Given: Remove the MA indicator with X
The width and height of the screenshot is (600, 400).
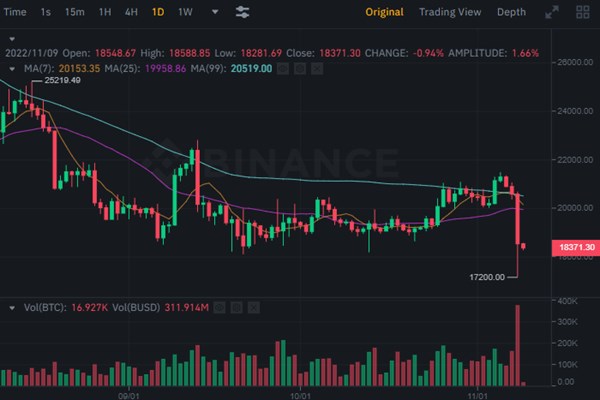Looking at the screenshot, I should pos(317,69).
